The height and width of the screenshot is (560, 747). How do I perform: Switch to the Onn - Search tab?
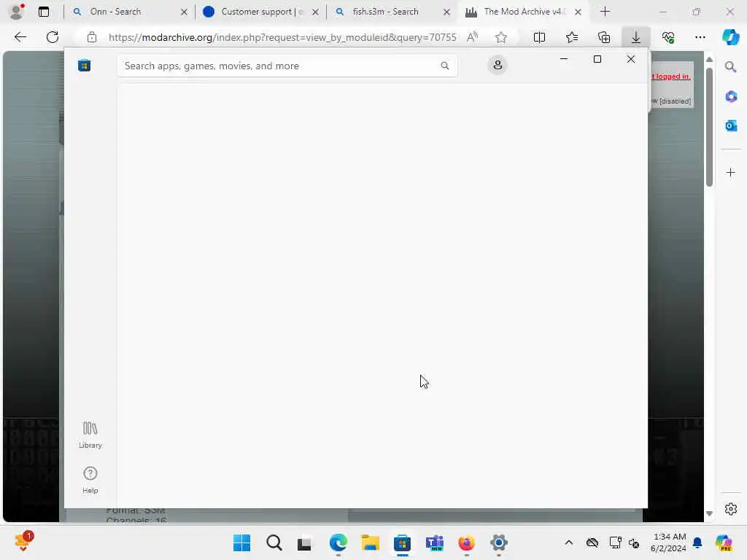pos(115,12)
